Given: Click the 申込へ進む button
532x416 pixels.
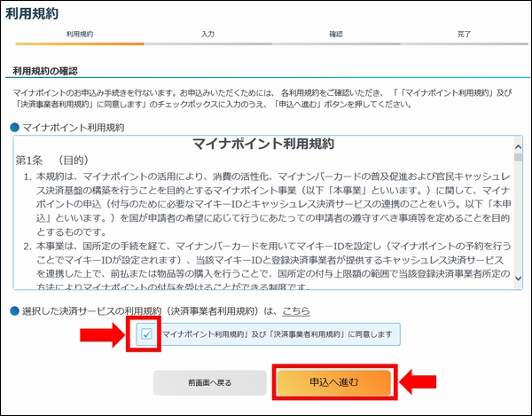Looking at the screenshot, I should pyautogui.click(x=334, y=382).
